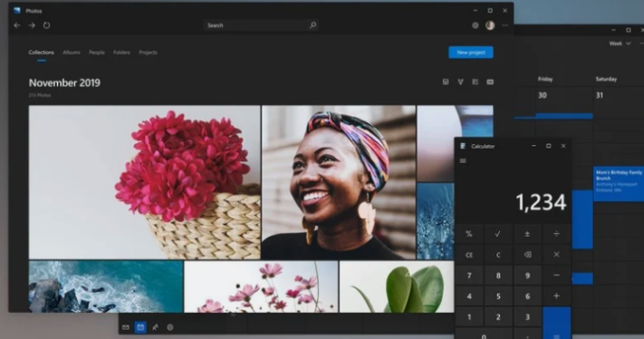644x339 pixels.
Task: Refresh the Photos collection view
Action: point(46,25)
